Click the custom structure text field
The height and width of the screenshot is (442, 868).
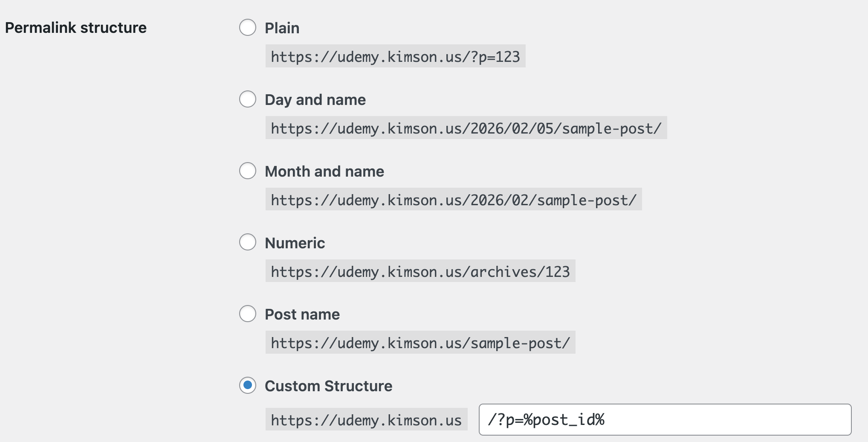[665, 420]
